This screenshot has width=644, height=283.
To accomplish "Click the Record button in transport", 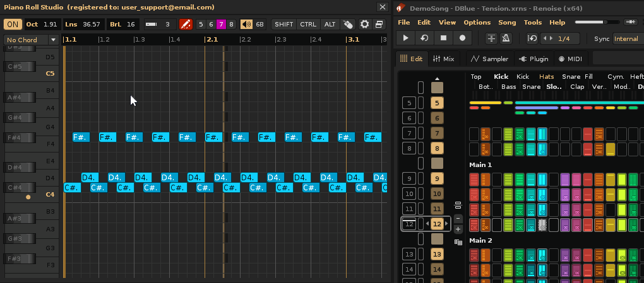I will point(462,38).
